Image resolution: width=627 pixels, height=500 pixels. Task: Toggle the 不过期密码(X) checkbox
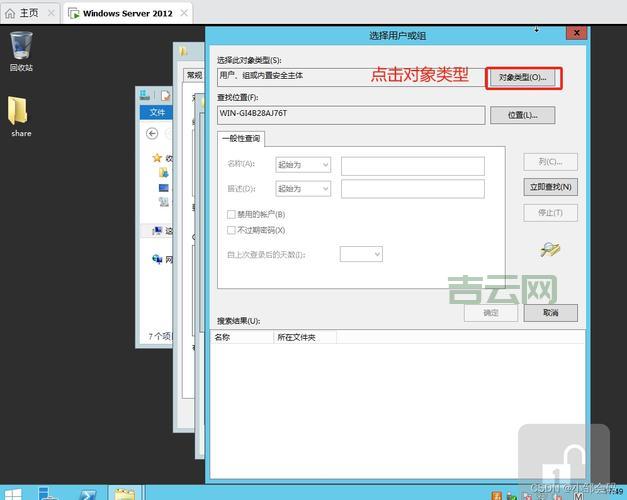pyautogui.click(x=231, y=230)
